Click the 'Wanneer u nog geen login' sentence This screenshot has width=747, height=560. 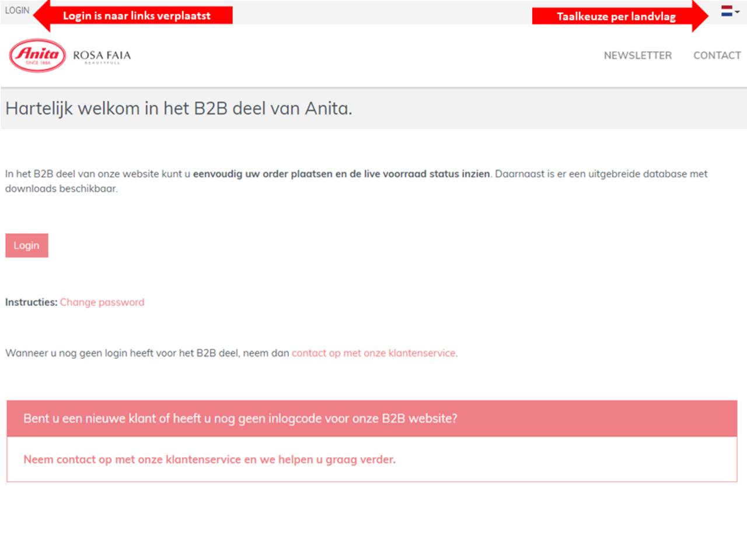(146, 353)
